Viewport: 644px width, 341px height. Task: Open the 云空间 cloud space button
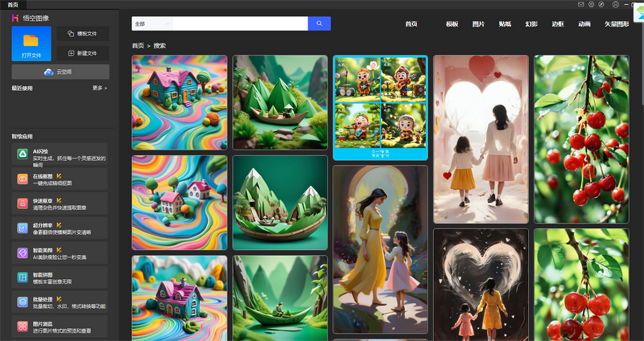click(x=60, y=72)
